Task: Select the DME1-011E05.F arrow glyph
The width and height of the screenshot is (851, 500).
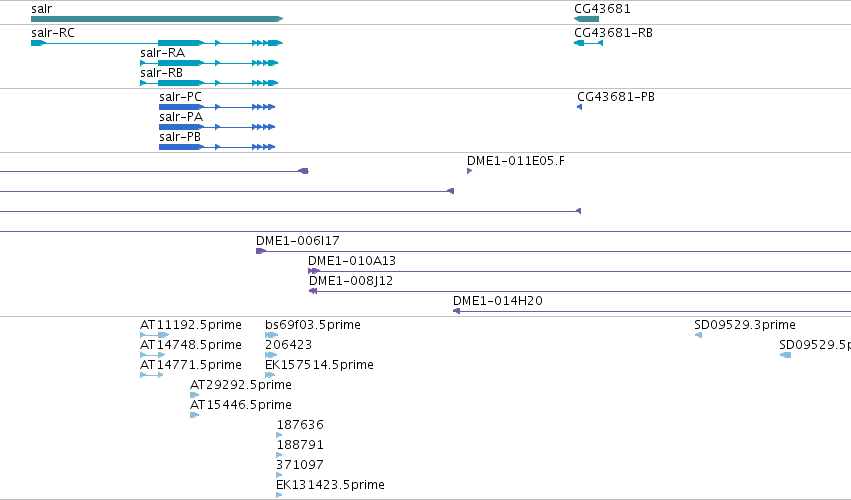Action: tap(469, 171)
